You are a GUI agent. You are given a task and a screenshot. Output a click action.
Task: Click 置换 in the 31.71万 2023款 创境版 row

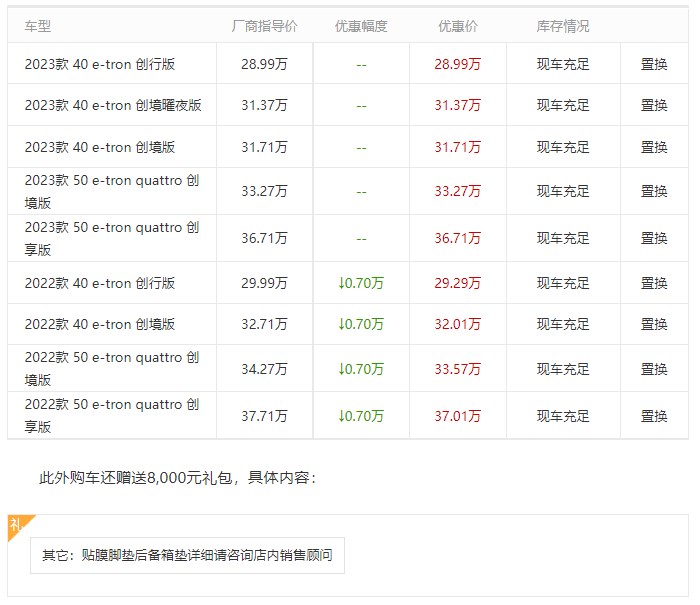(x=654, y=147)
